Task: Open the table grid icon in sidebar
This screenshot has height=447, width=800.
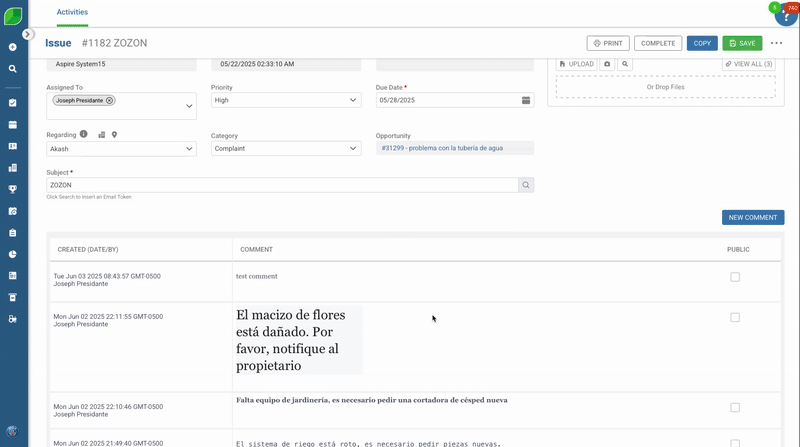Action: pyautogui.click(x=13, y=276)
